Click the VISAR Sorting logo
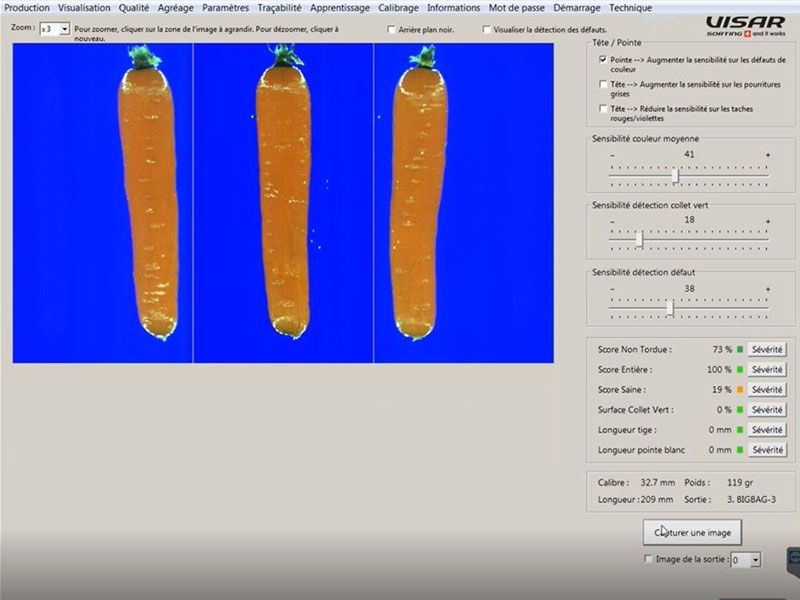The height and width of the screenshot is (600, 800). coord(745,24)
